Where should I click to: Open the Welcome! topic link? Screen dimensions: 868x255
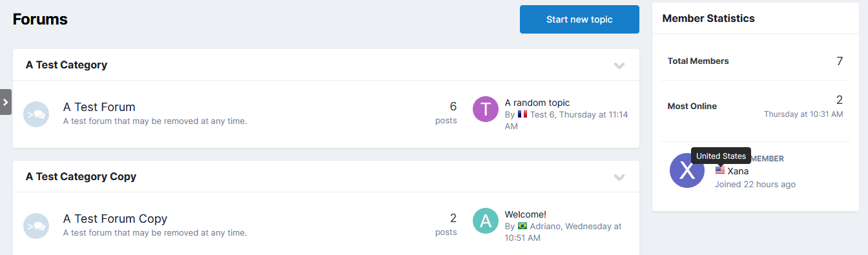click(526, 214)
